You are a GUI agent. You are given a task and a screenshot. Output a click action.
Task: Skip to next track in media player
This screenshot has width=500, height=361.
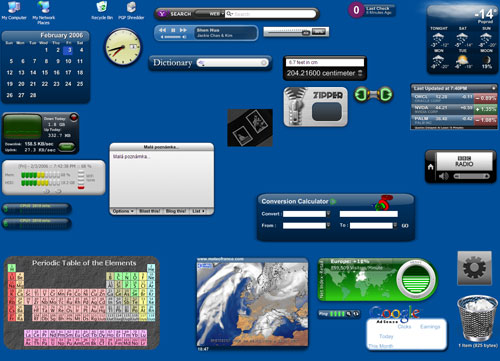(183, 30)
